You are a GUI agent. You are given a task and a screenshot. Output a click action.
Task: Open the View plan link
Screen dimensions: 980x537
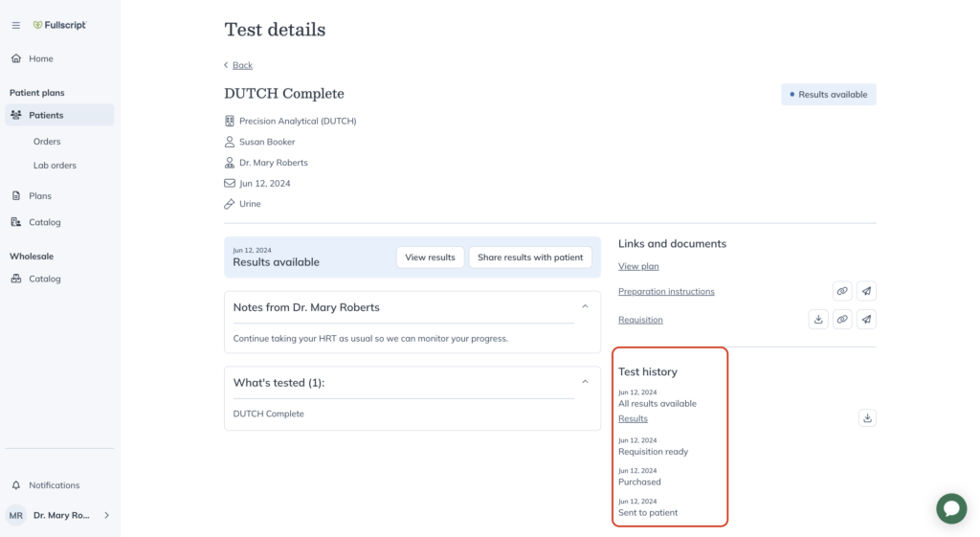click(638, 266)
